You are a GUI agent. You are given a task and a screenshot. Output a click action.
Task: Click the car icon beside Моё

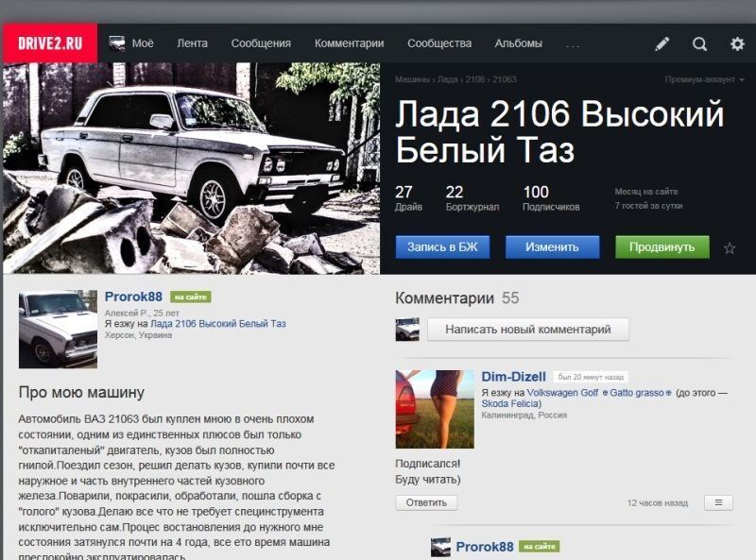click(117, 42)
